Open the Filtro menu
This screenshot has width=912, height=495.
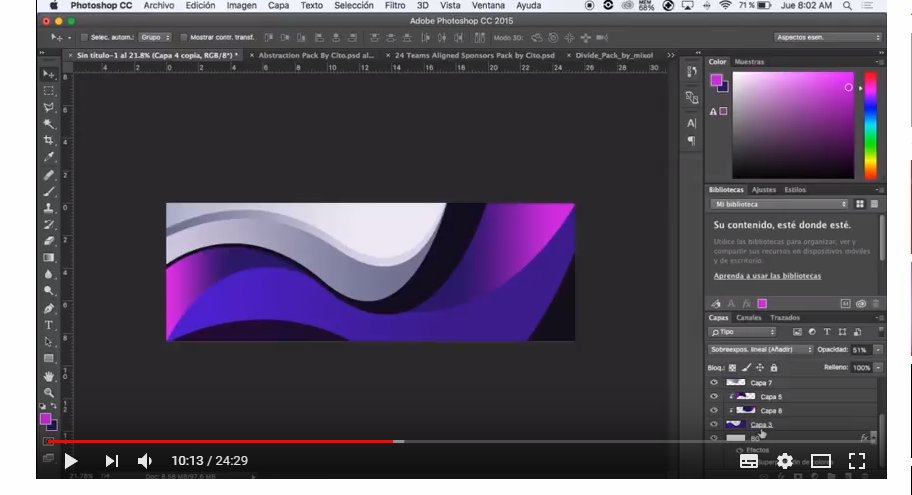click(395, 5)
